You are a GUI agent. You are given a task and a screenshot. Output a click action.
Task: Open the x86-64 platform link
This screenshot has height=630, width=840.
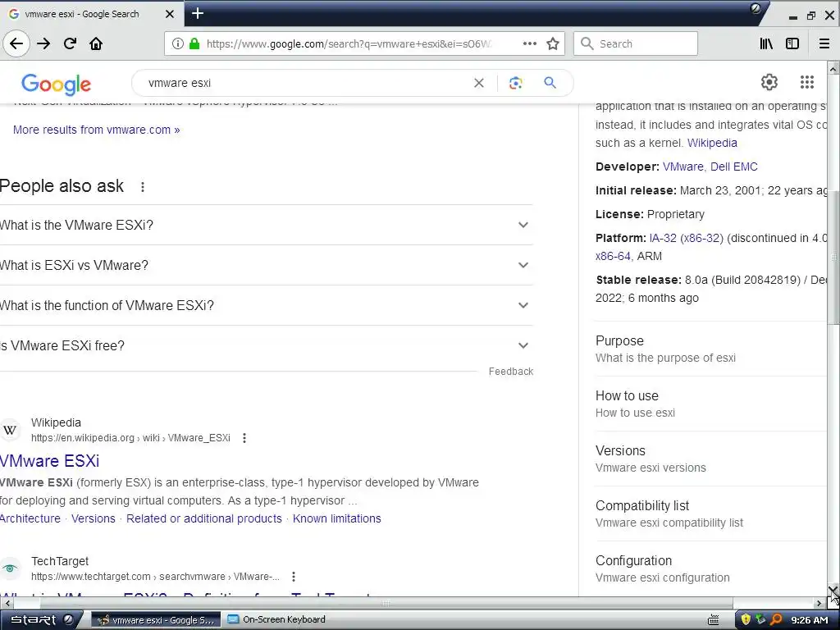(613, 256)
